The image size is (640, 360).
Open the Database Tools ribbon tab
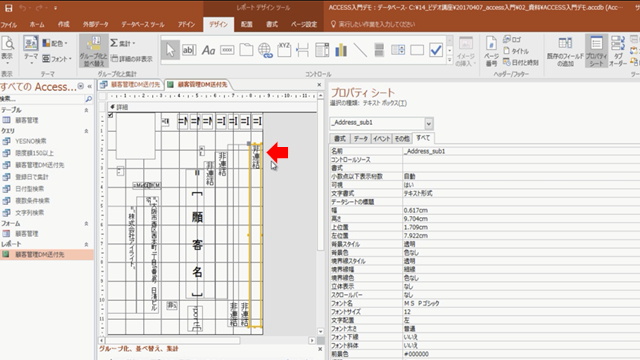pyautogui.click(x=143, y=24)
